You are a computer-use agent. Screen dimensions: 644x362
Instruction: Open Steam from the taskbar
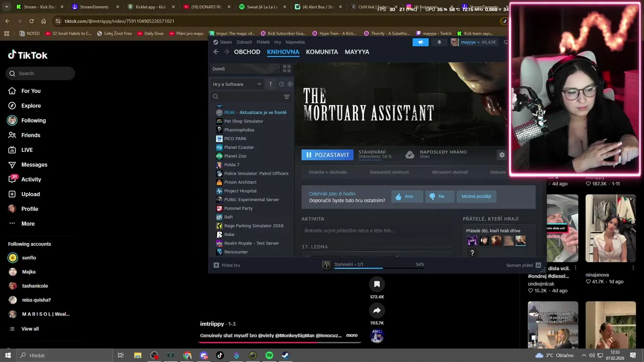285,355
